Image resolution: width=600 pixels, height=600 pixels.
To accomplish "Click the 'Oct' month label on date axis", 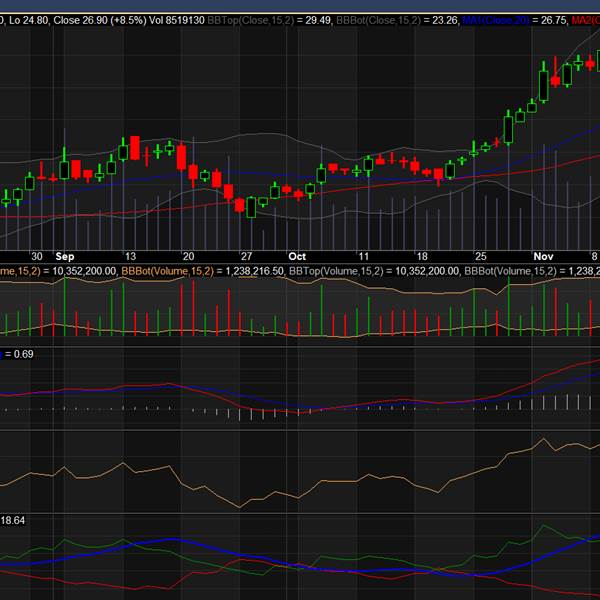I will click(297, 256).
